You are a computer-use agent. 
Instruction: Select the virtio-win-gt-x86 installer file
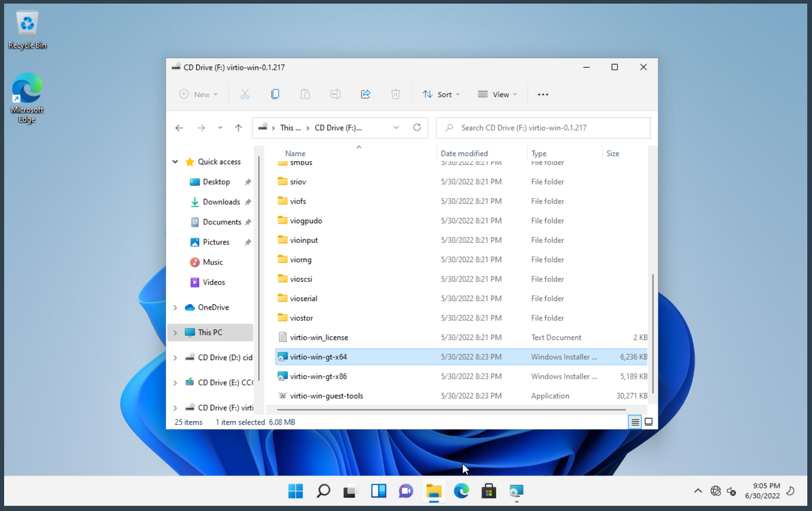[x=461, y=377]
